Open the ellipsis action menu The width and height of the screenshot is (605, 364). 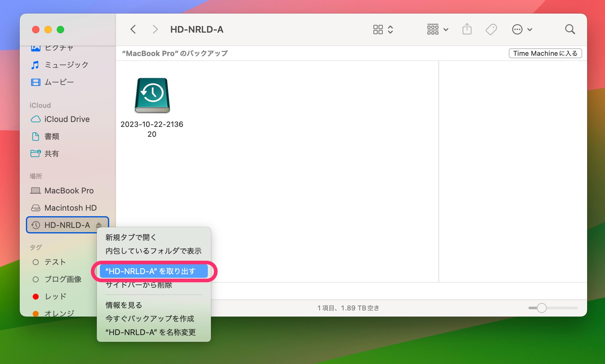tap(522, 30)
